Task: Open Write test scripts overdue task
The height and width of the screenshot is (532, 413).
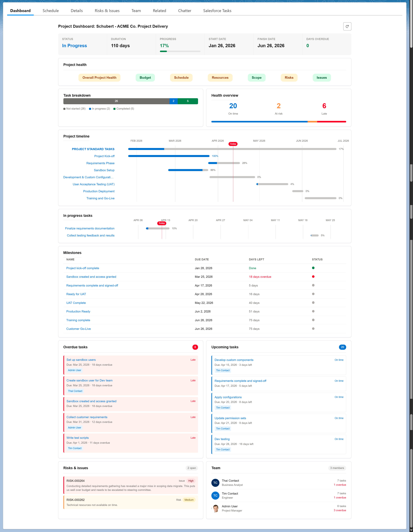Action: 77,438
